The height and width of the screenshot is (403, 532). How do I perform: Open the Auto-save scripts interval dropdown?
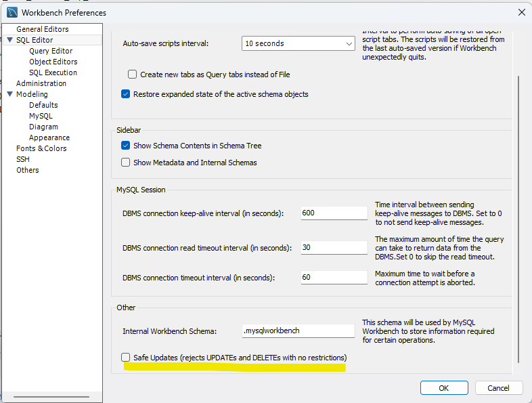[x=298, y=43]
